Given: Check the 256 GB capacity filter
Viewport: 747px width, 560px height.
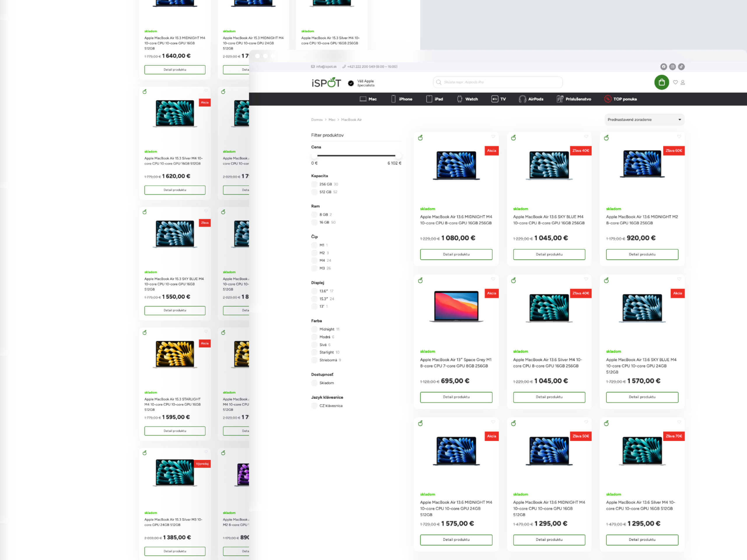Looking at the screenshot, I should [x=314, y=184].
